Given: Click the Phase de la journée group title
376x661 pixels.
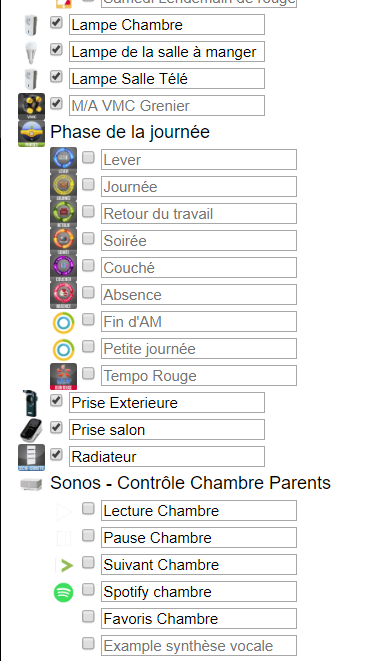Looking at the screenshot, I should coord(130,132).
